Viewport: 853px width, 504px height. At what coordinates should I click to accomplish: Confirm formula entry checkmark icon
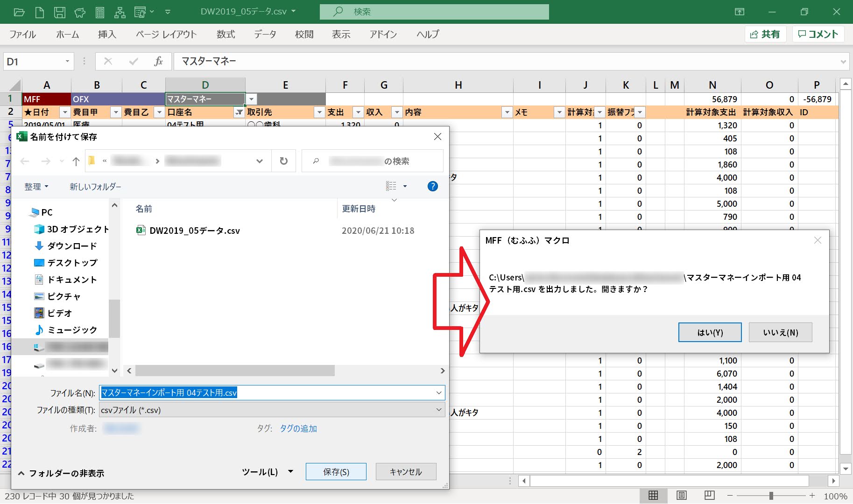coord(134,61)
